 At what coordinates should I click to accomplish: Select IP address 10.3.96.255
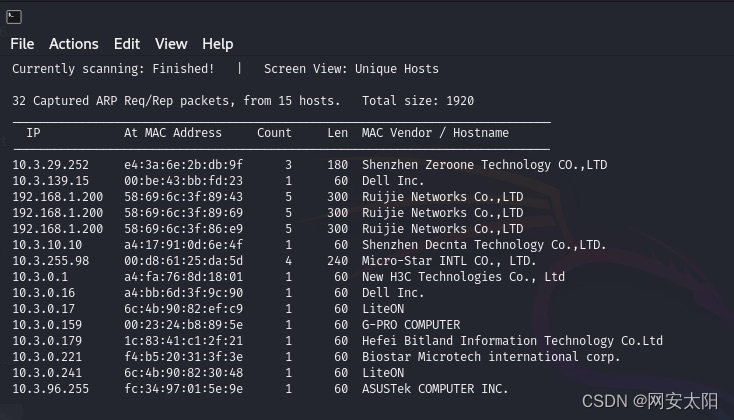[x=51, y=389]
